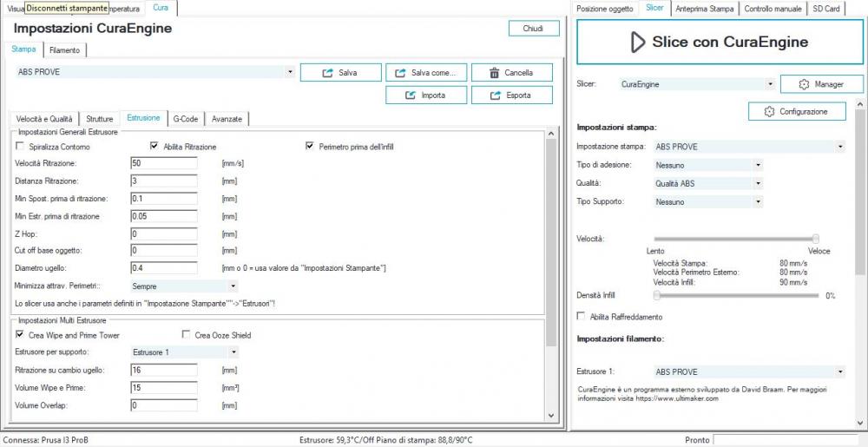868x447 pixels.
Task: Click the Salva come icon
Action: (400, 73)
